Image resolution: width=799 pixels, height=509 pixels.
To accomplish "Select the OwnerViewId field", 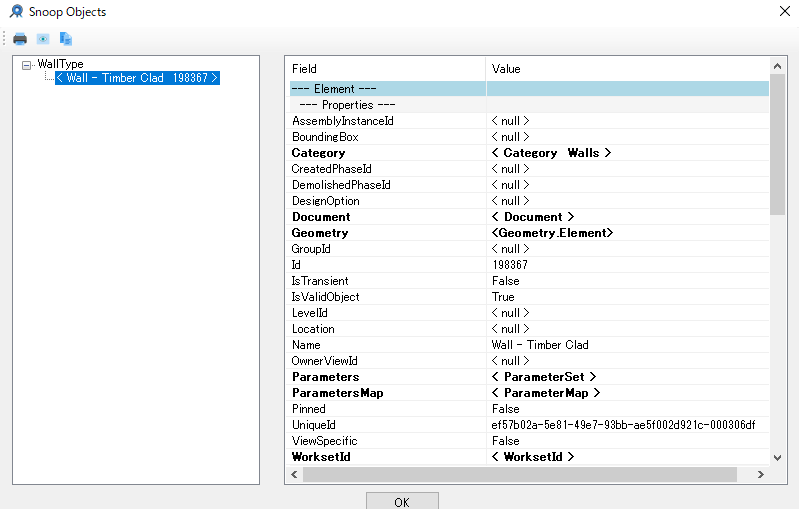I will coord(325,361).
